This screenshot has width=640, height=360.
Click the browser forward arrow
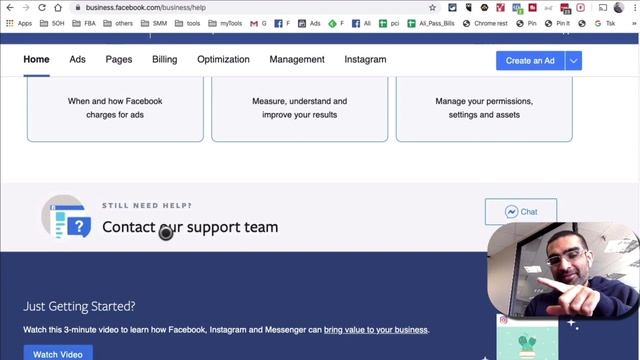26,7
